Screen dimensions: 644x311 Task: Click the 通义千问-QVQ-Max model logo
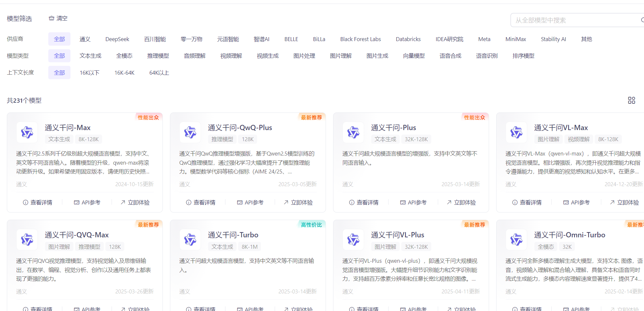[x=27, y=240]
